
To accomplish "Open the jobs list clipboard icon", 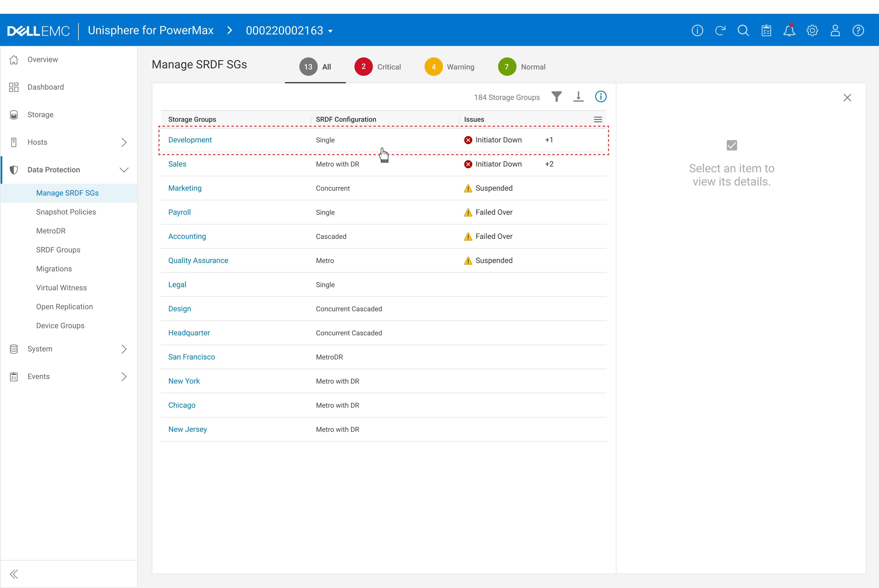I will click(766, 30).
